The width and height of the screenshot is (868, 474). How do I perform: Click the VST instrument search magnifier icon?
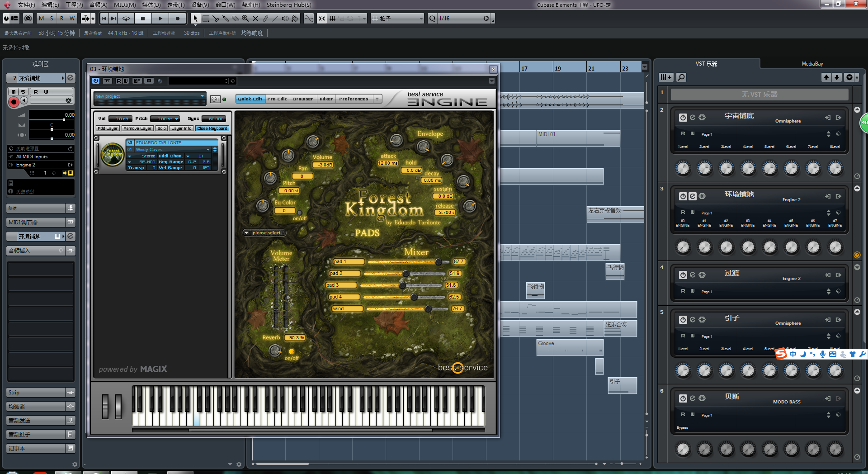(681, 77)
